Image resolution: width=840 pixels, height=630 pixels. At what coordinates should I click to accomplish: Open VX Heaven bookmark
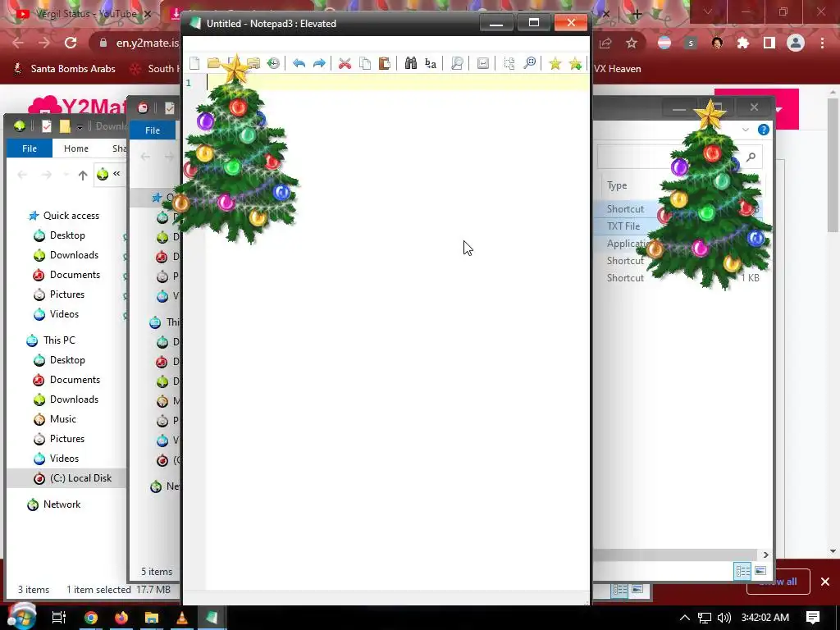(617, 69)
